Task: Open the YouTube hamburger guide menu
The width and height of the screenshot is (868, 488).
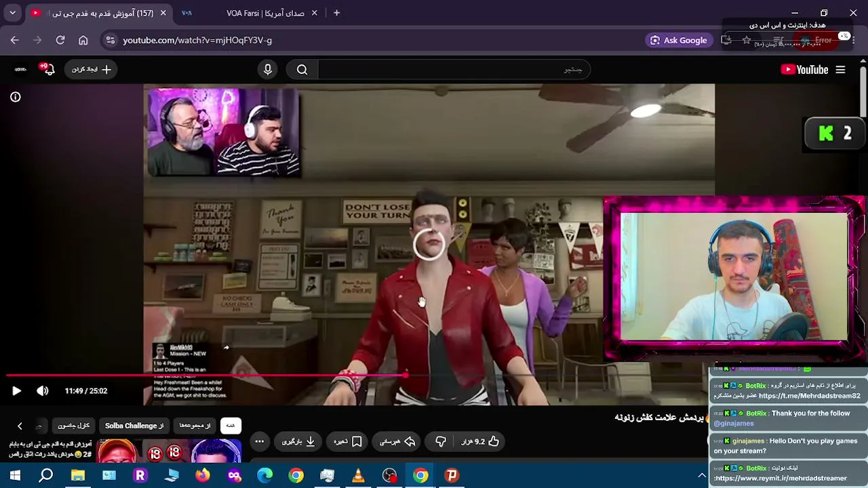Action: click(840, 69)
